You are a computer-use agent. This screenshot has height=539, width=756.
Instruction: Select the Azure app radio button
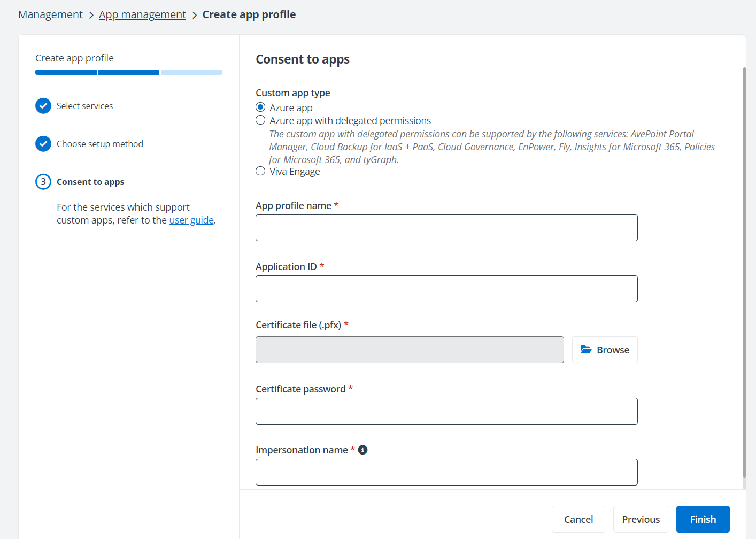click(x=260, y=106)
